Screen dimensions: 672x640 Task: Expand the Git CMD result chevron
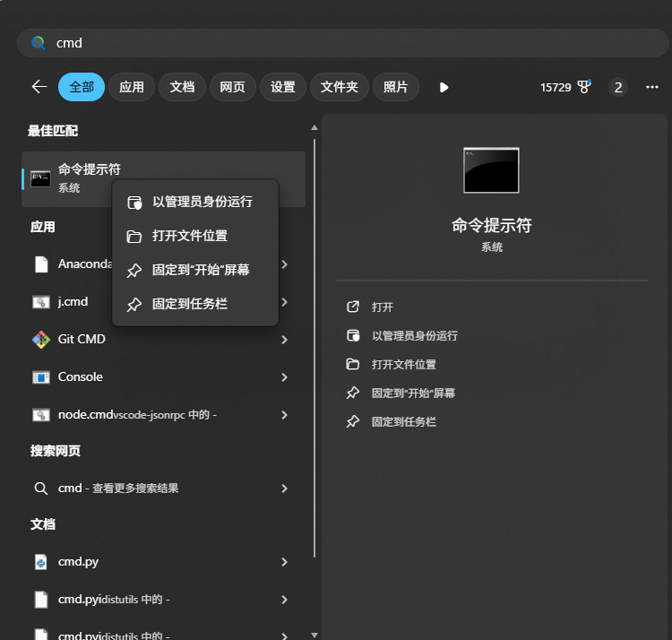coord(285,340)
